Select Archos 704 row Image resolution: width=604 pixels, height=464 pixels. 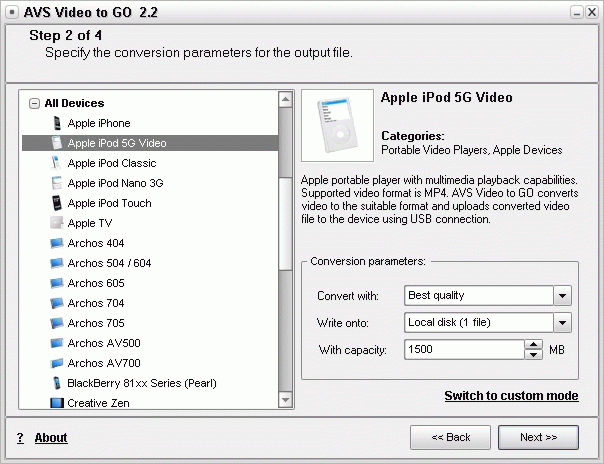(150, 303)
